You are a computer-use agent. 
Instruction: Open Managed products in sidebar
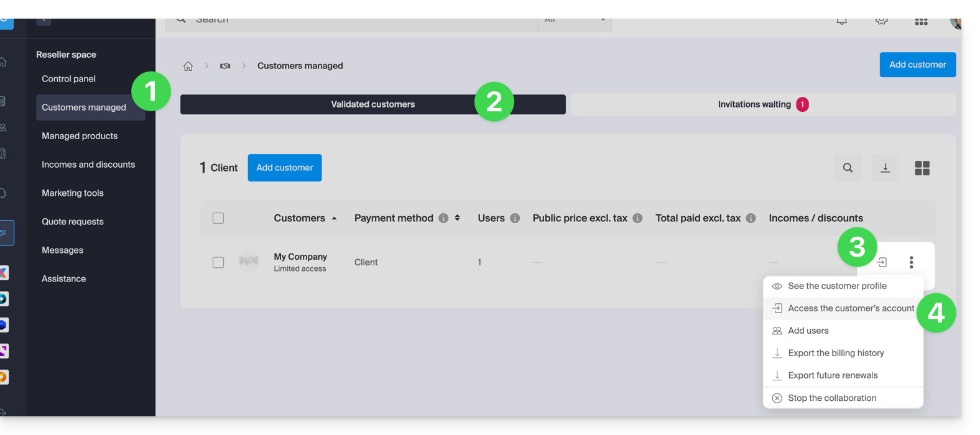pos(80,136)
